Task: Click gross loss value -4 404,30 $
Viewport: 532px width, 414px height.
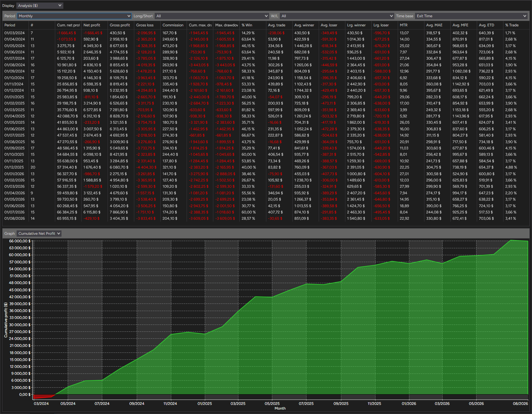Action: click(146, 167)
